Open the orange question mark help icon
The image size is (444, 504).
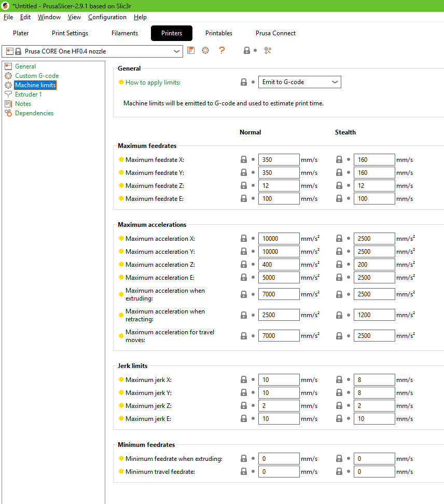click(x=221, y=50)
